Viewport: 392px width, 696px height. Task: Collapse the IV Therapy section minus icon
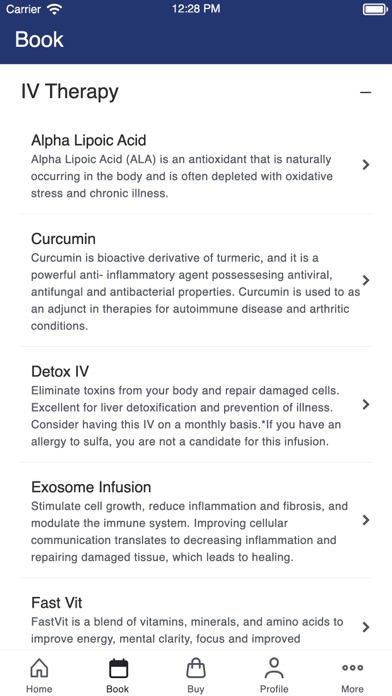(x=365, y=92)
